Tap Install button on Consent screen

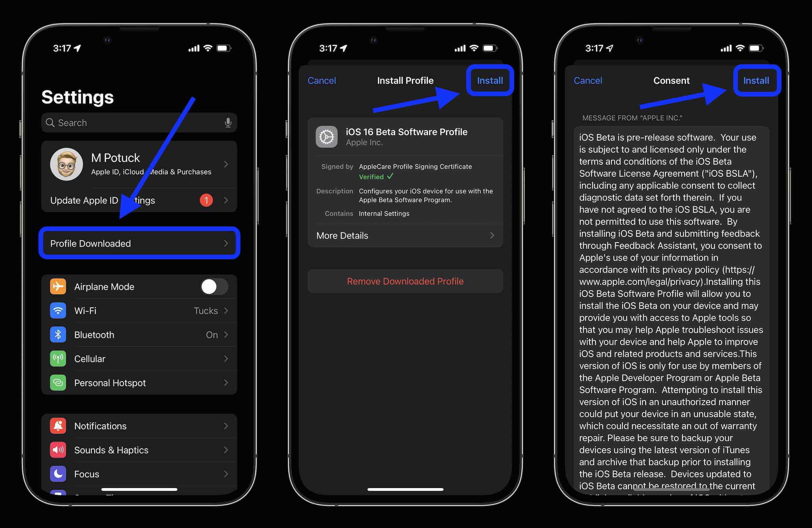coord(756,80)
